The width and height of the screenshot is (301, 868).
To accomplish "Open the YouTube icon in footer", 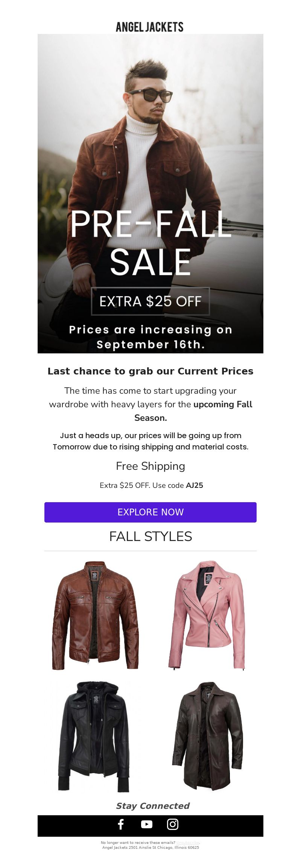I will coord(147,824).
